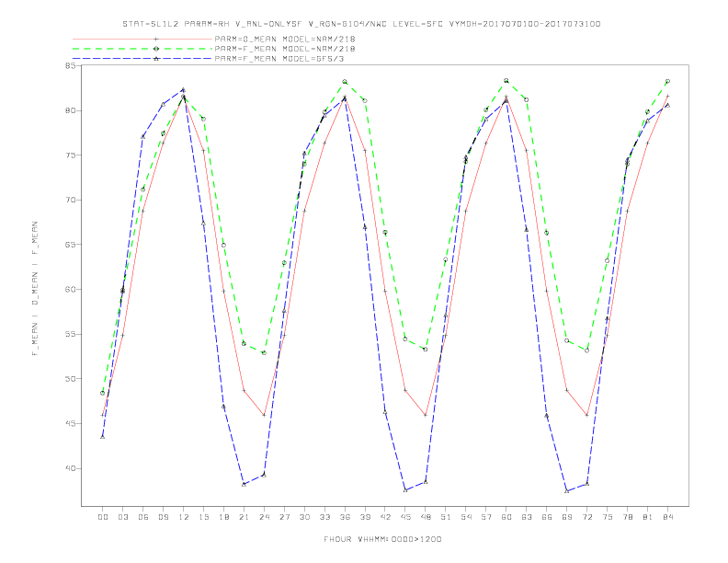Click the y-axis tick label 75

(x=70, y=155)
